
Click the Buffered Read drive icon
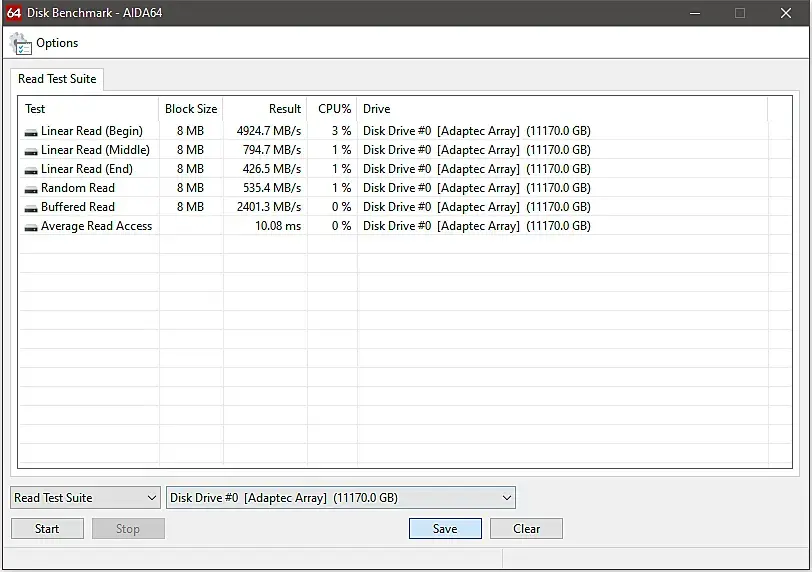(x=31, y=208)
